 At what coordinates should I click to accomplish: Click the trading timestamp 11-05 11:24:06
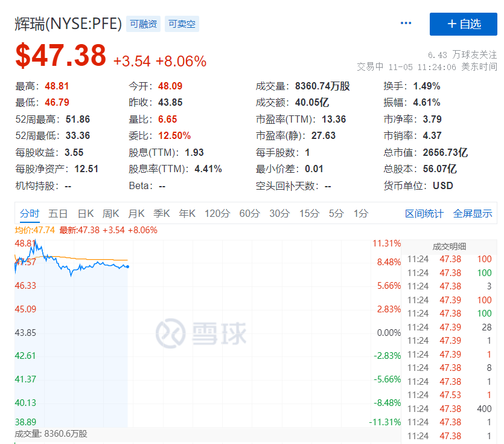click(x=422, y=67)
